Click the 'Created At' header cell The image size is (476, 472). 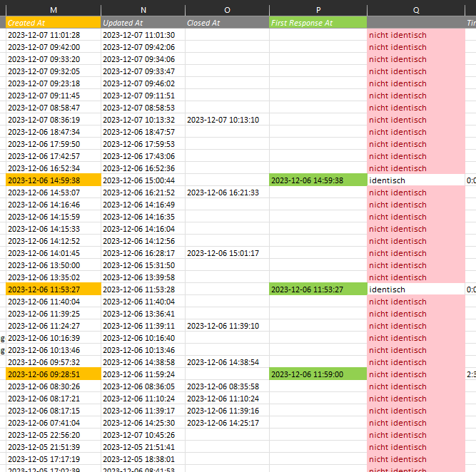click(54, 23)
